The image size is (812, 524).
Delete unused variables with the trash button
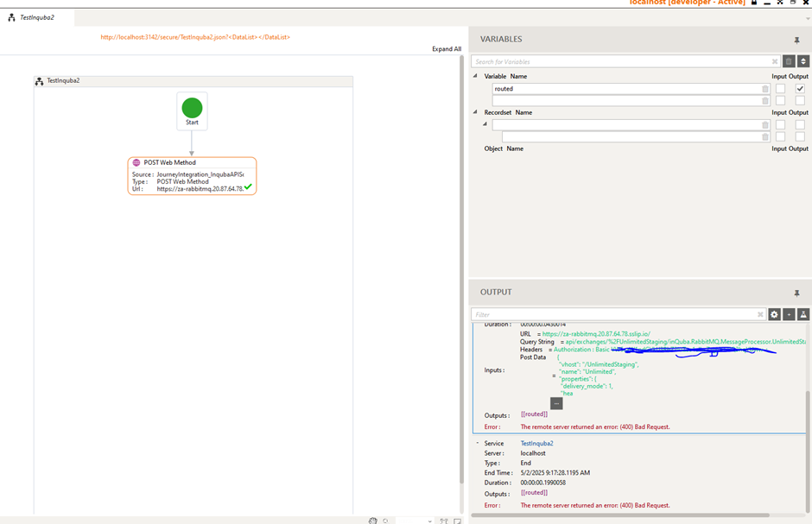[788, 61]
